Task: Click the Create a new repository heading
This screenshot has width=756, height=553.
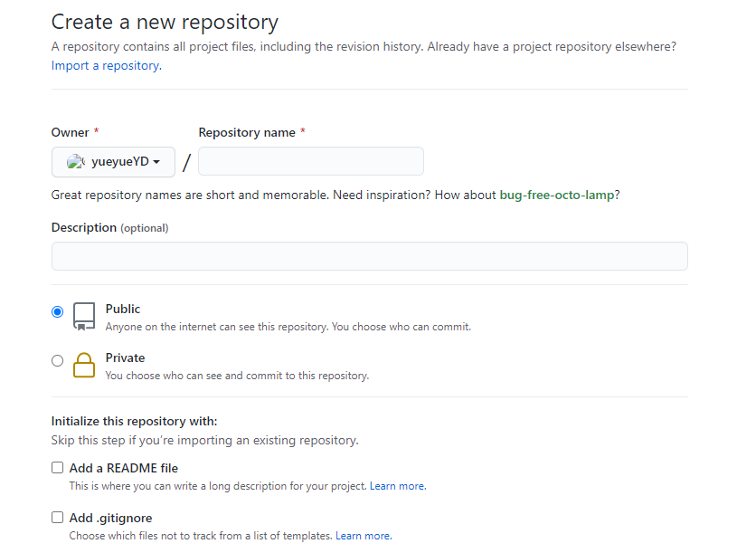Action: click(165, 23)
